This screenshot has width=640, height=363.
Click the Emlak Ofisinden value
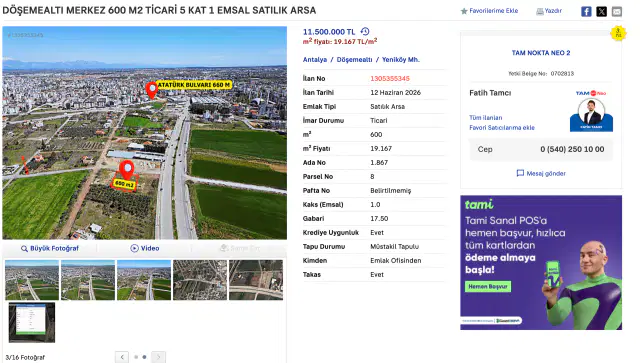click(396, 261)
